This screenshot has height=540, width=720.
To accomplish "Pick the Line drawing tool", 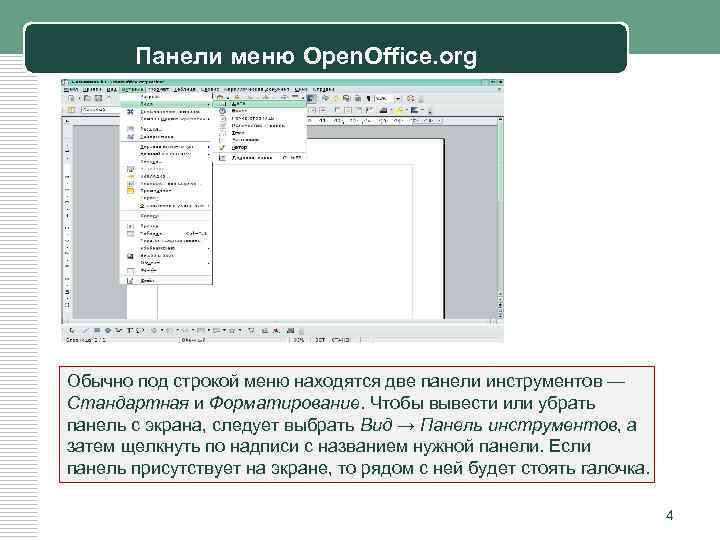I will 85,330.
